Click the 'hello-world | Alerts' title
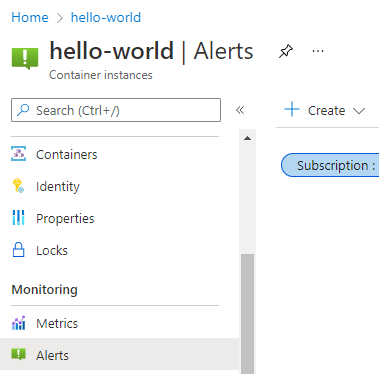The image size is (379, 374). click(x=151, y=51)
